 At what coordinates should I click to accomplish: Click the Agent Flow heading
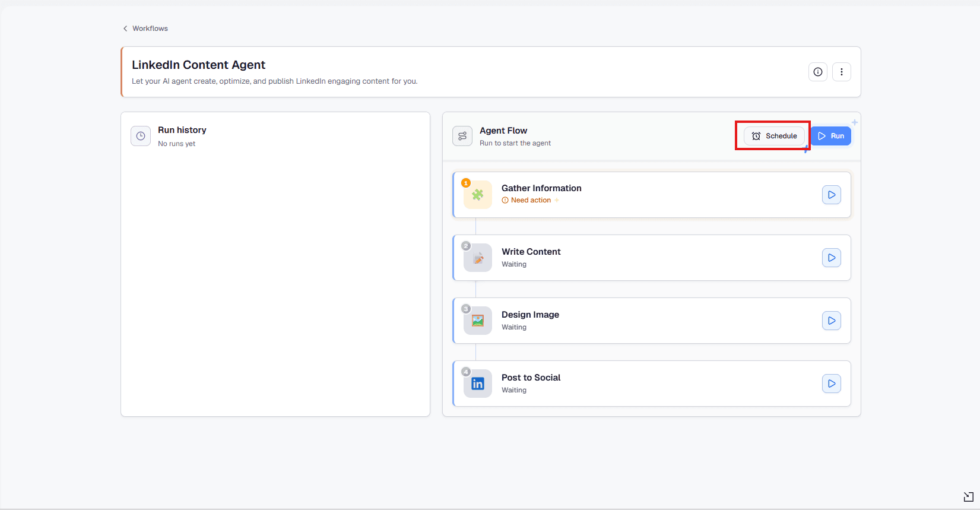503,131
